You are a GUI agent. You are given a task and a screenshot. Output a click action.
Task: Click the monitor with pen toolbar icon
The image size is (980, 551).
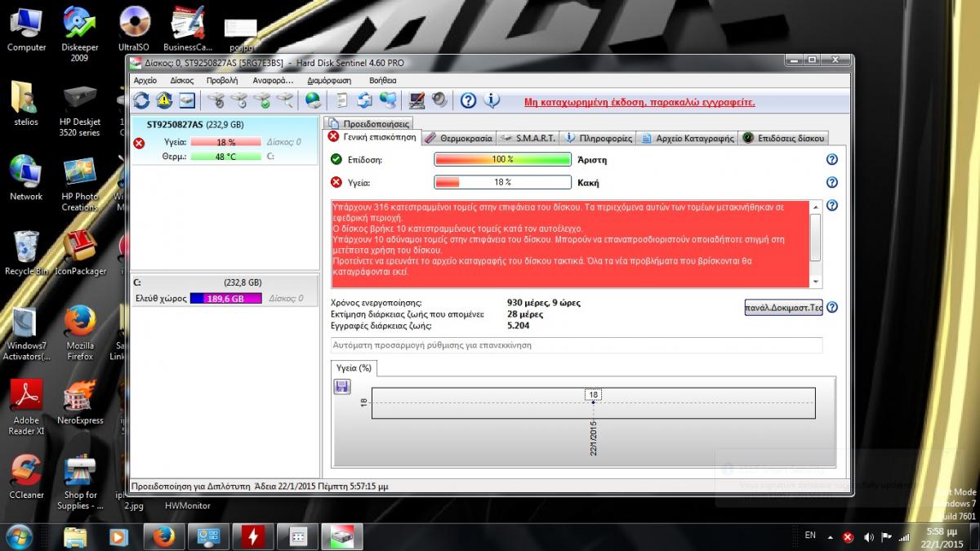(x=417, y=100)
